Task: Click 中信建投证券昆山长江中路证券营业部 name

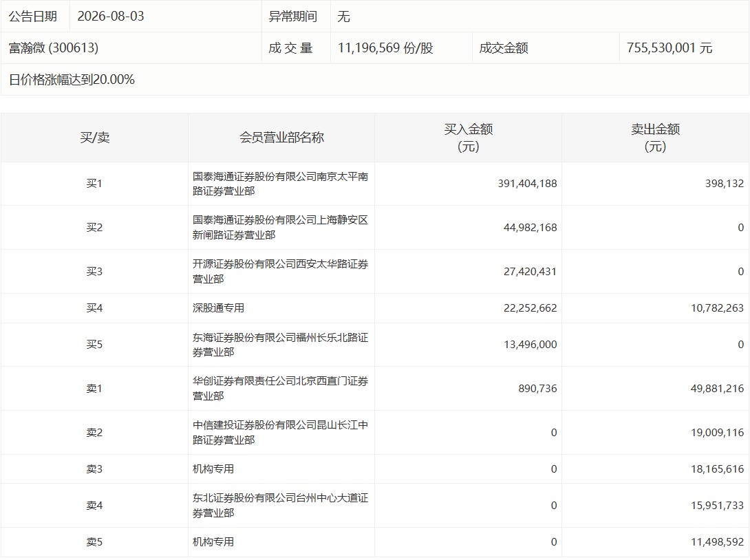Action: pyautogui.click(x=280, y=433)
